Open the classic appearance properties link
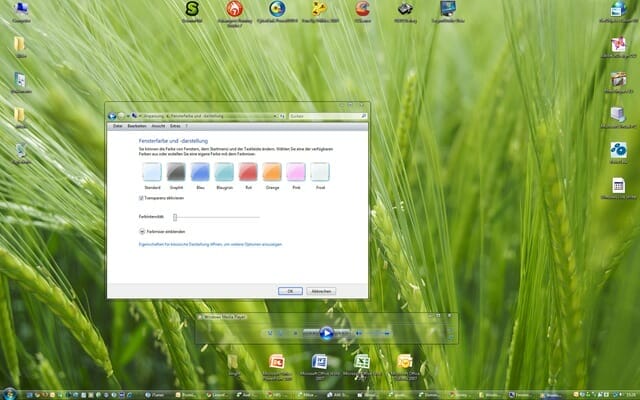The height and width of the screenshot is (400, 640). click(210, 244)
